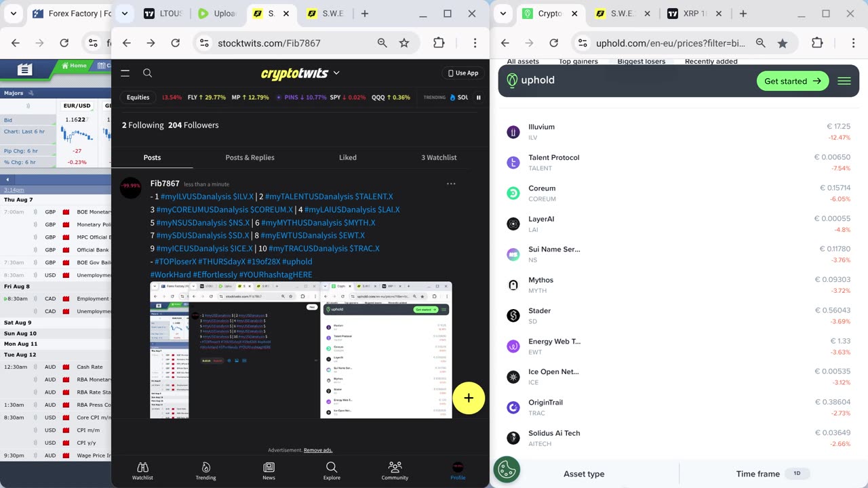
Task: Select the Equities ticker category
Action: 138,98
